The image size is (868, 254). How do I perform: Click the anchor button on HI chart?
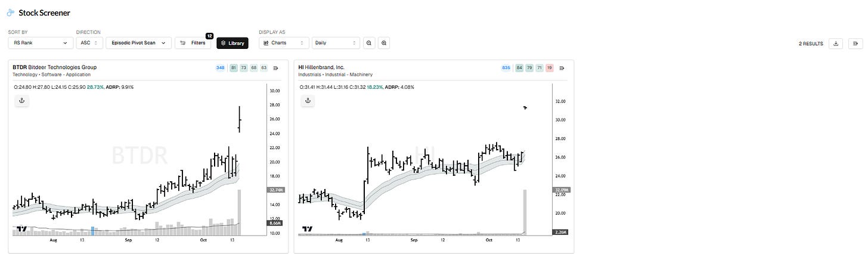308,101
